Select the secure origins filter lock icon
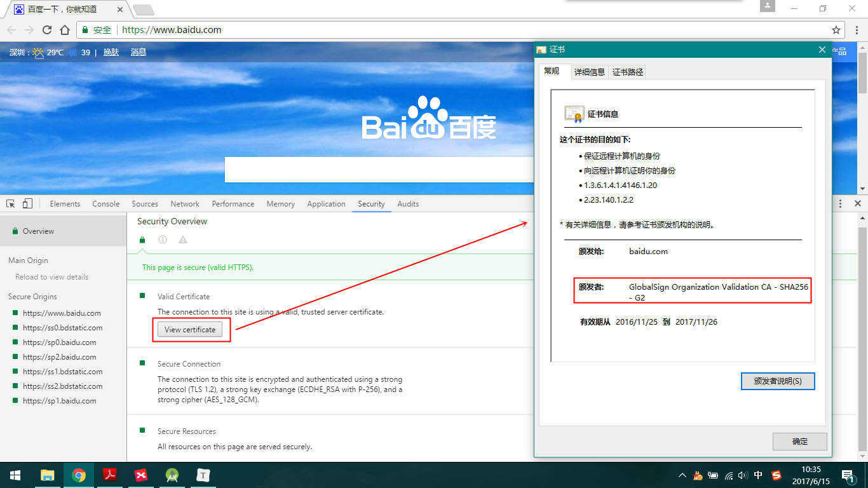The width and height of the screenshot is (868, 488). coord(142,240)
